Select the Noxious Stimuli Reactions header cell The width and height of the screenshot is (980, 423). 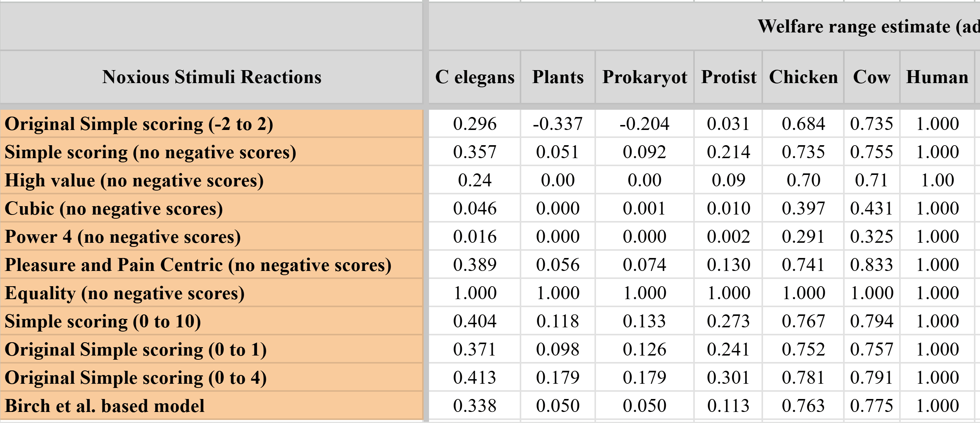[212, 77]
